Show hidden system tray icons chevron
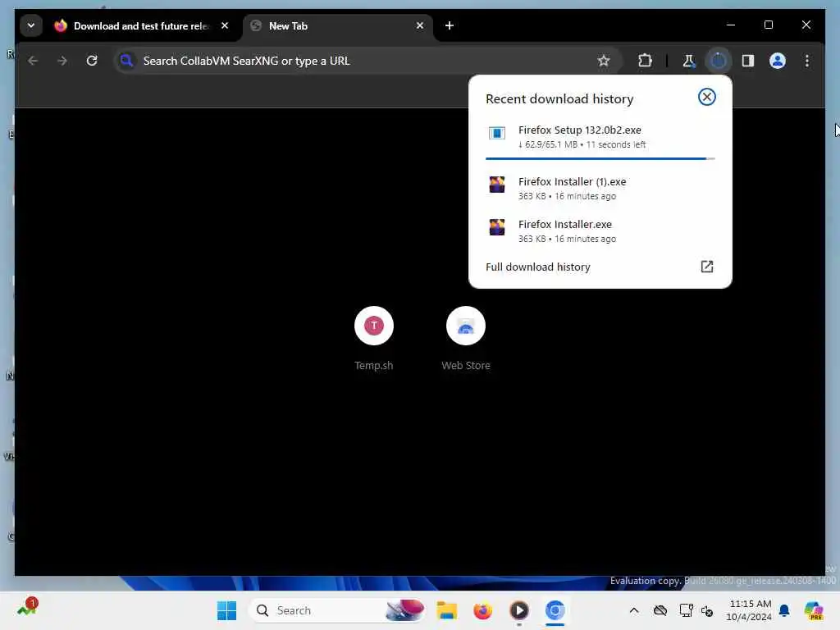 point(634,610)
